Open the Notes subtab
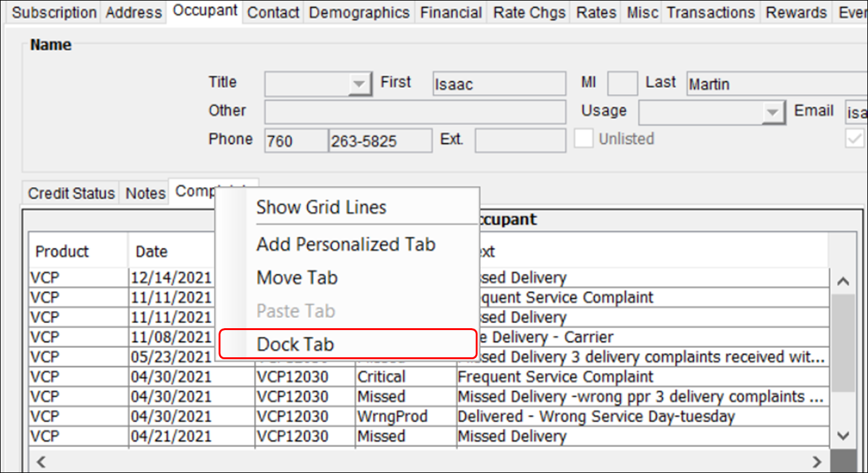Viewport: 868px width, 473px height. 145,193
